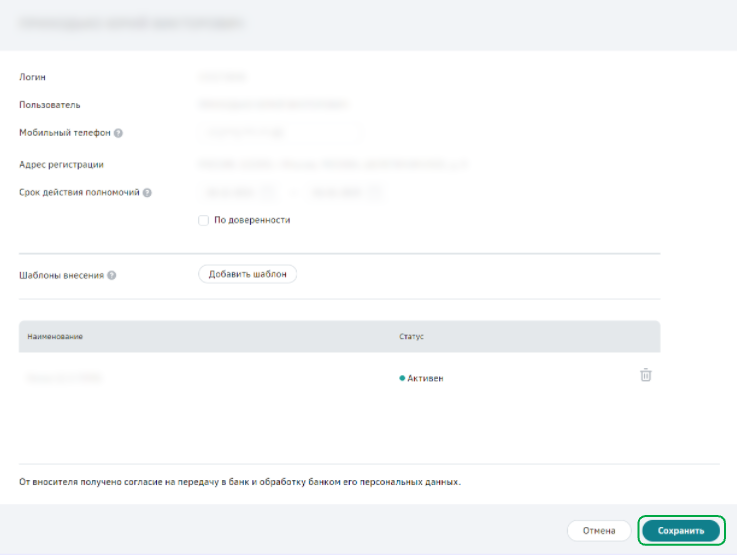Click the personal data consent notice text
737x555 pixels.
[240, 482]
